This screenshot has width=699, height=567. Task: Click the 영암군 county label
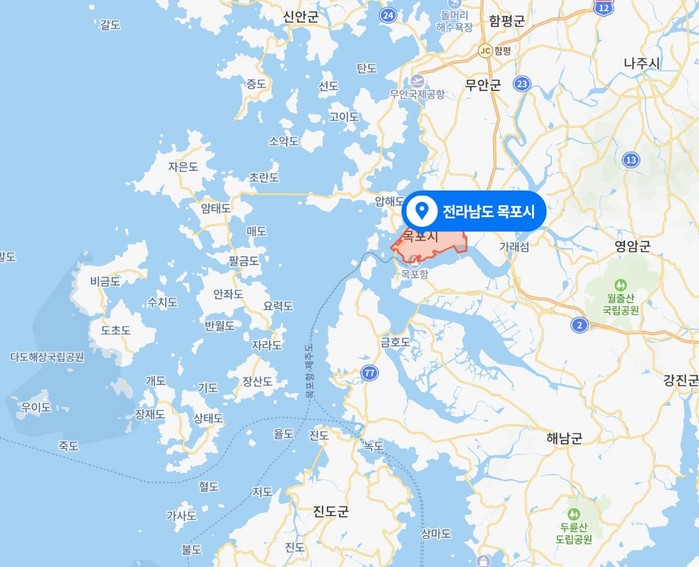[633, 246]
